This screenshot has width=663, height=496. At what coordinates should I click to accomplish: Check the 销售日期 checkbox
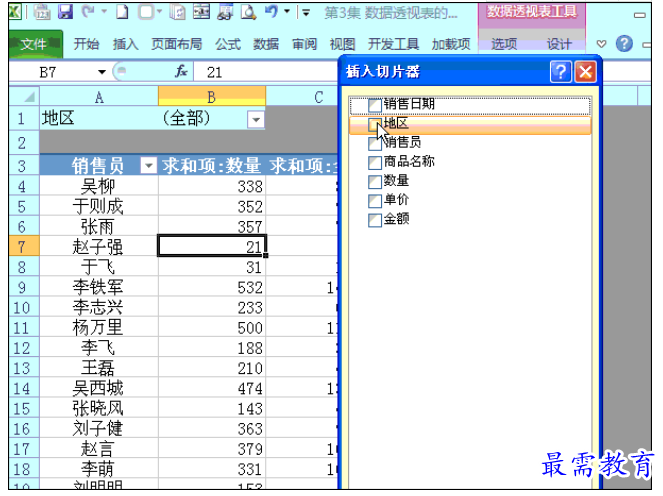(x=375, y=105)
